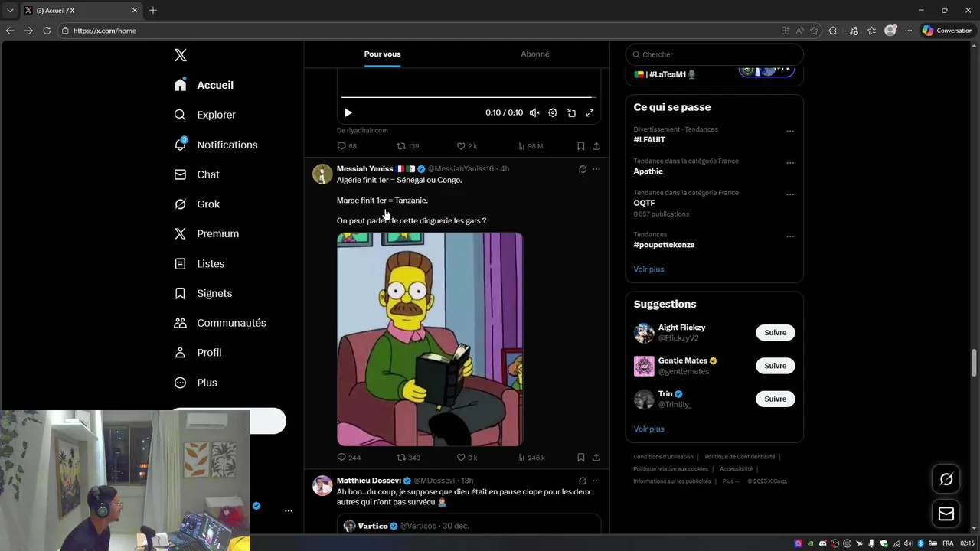Bookmark the Messiah Yaniss post
The height and width of the screenshot is (551, 980).
(580, 458)
